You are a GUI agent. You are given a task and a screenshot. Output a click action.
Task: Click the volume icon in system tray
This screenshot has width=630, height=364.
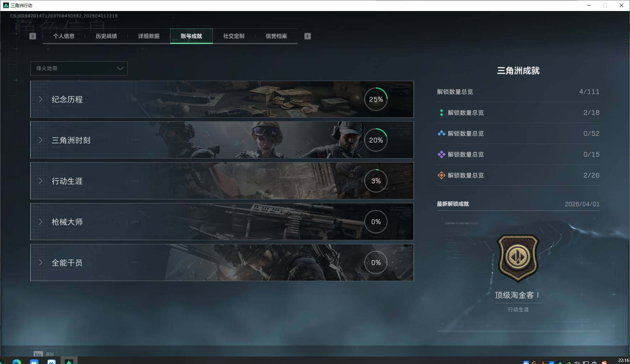click(577, 362)
